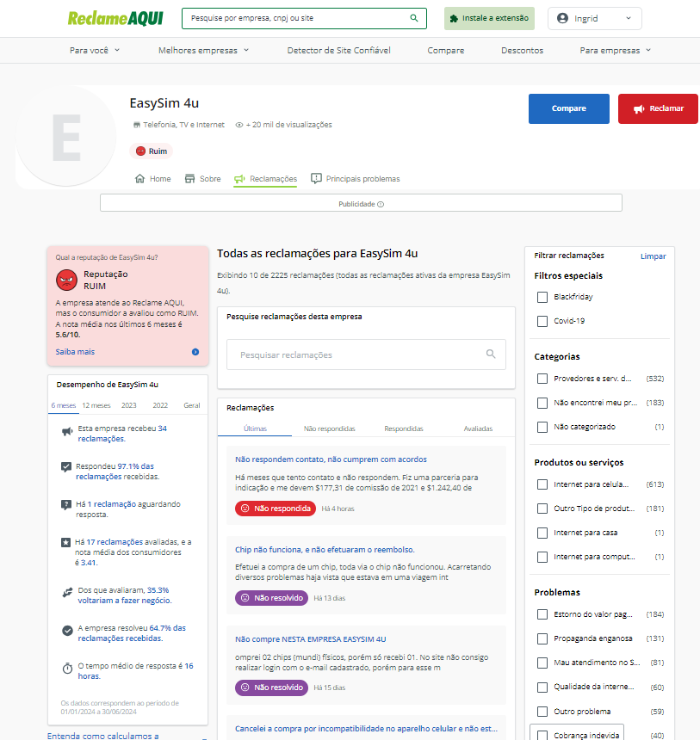Screen dimensions: 700x740
Task: Click the Não respondida status badge
Action: tap(276, 509)
